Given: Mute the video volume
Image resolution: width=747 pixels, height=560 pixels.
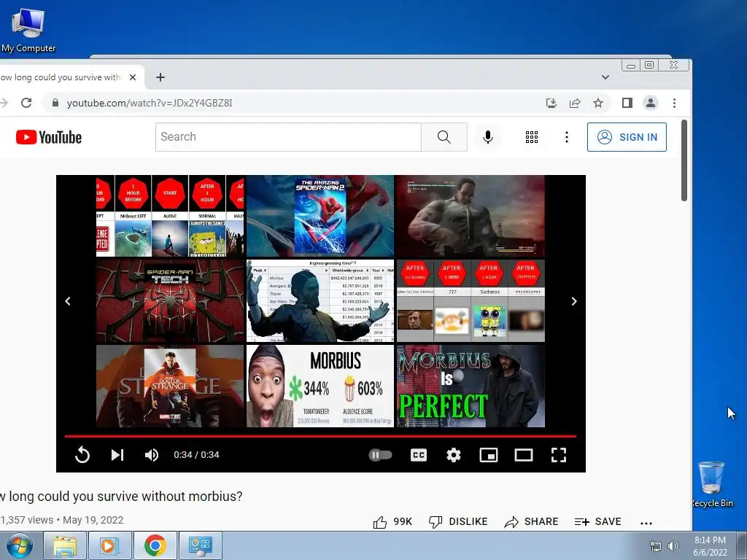Looking at the screenshot, I should click(152, 455).
